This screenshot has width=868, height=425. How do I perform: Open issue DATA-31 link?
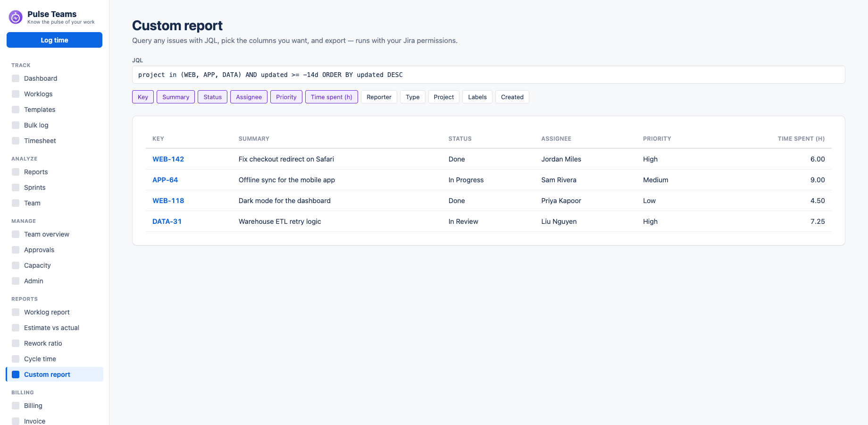click(x=167, y=221)
